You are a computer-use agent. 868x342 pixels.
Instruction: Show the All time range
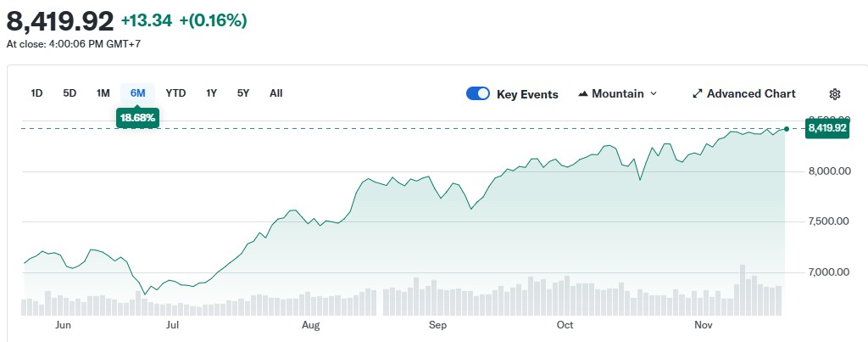275,93
